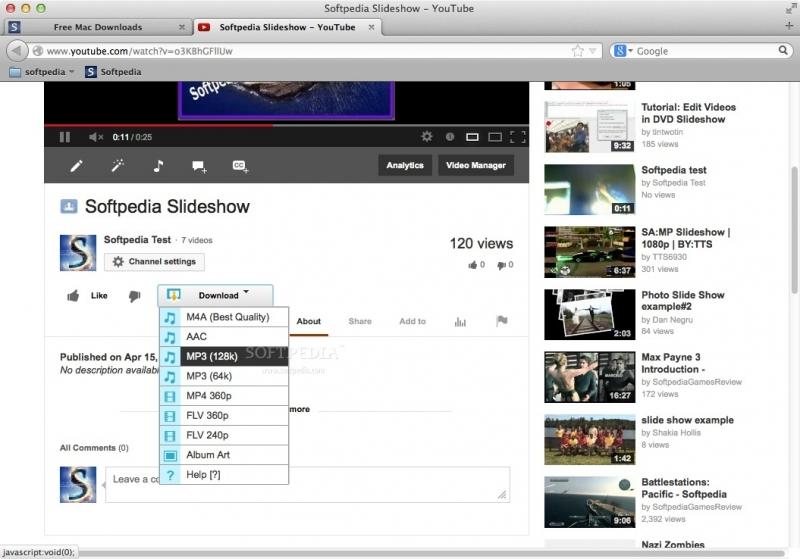Screen dimensions: 800x559
Task: Click the Channel settings button
Action: (155, 262)
